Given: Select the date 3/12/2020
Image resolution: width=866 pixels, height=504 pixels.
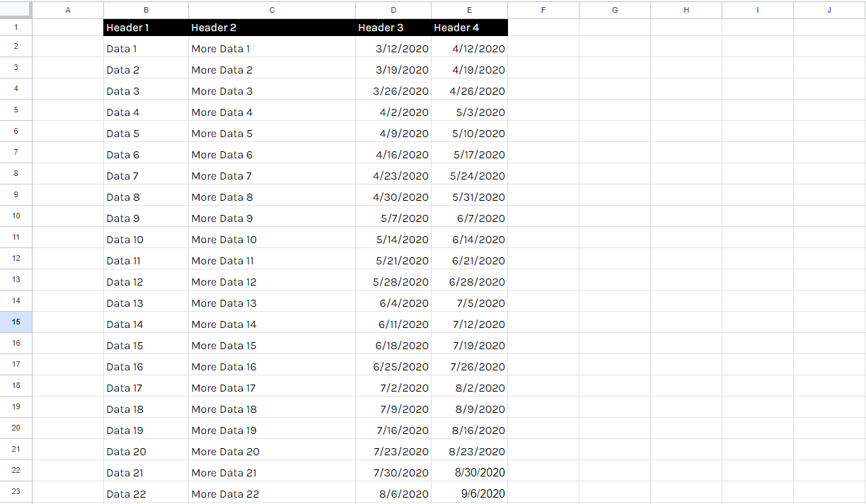Looking at the screenshot, I should (393, 47).
